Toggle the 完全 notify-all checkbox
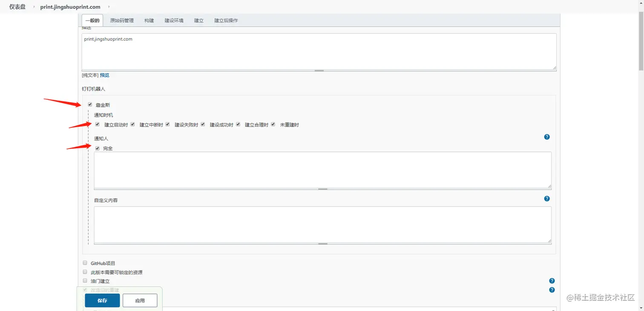 [98, 148]
